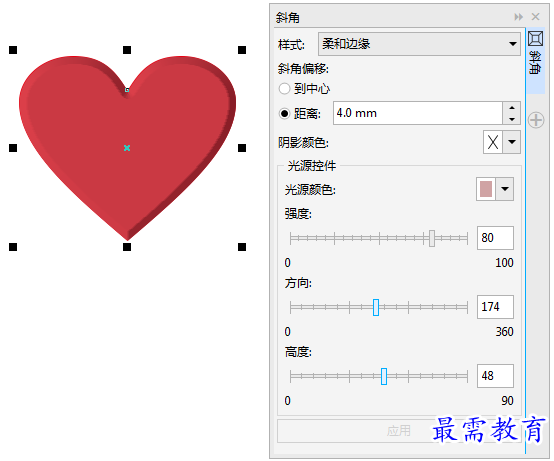Viewport: 554px width, 461px height.
Task: Click the 强度 slider handle
Action: click(x=432, y=238)
